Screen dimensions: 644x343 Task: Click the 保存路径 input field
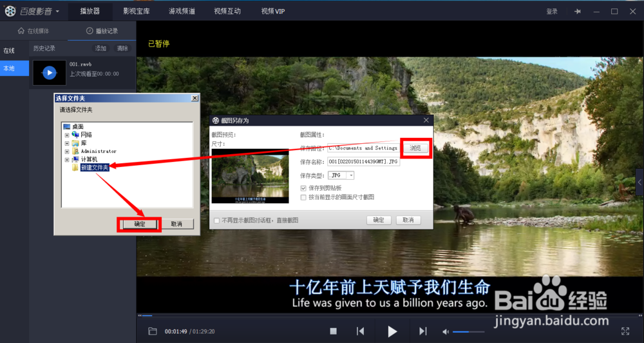pos(363,148)
